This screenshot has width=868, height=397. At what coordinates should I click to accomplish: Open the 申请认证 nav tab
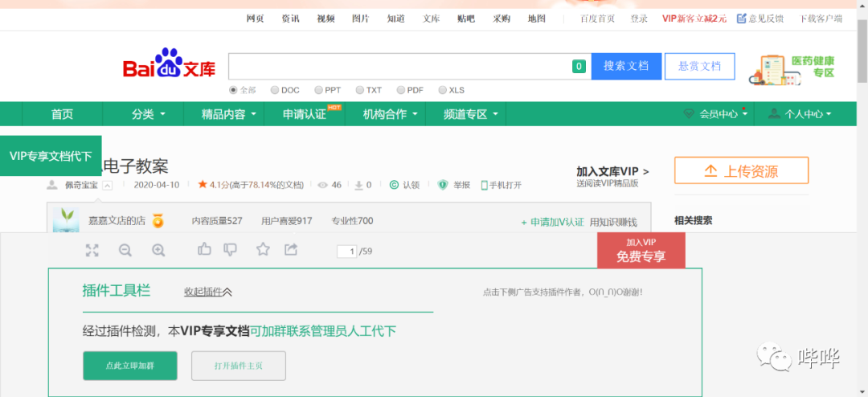[305, 114]
